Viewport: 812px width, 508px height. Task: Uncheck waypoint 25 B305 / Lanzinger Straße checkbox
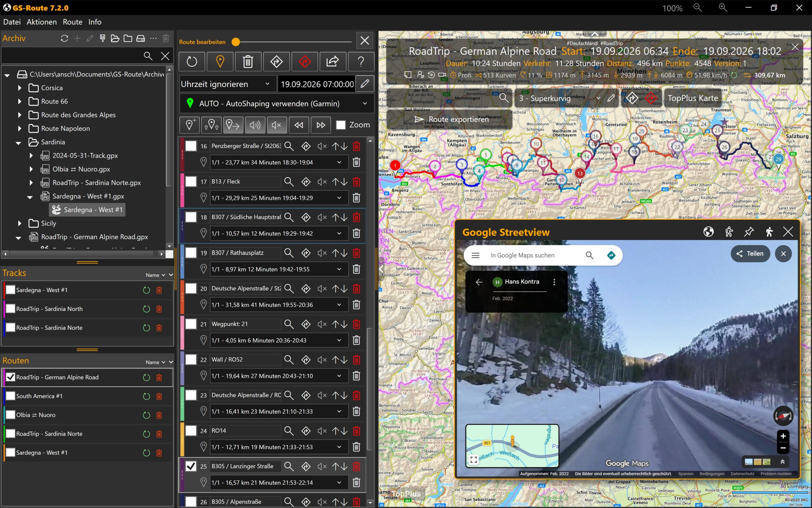click(x=191, y=466)
